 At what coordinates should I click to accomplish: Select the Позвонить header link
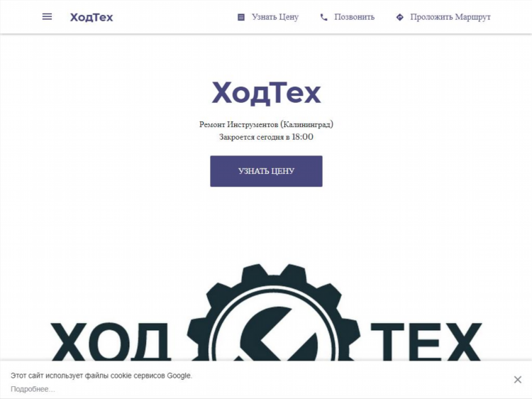[x=355, y=17]
